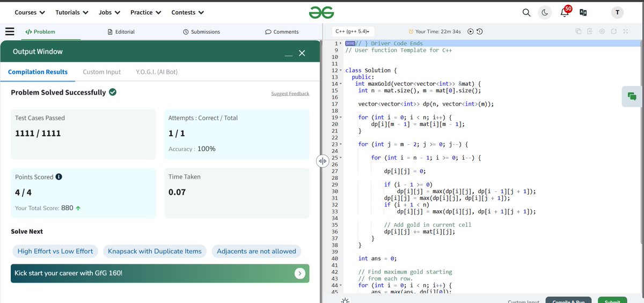Collapse the for loop fold at line 23
This screenshot has height=303, width=644.
[341, 144]
